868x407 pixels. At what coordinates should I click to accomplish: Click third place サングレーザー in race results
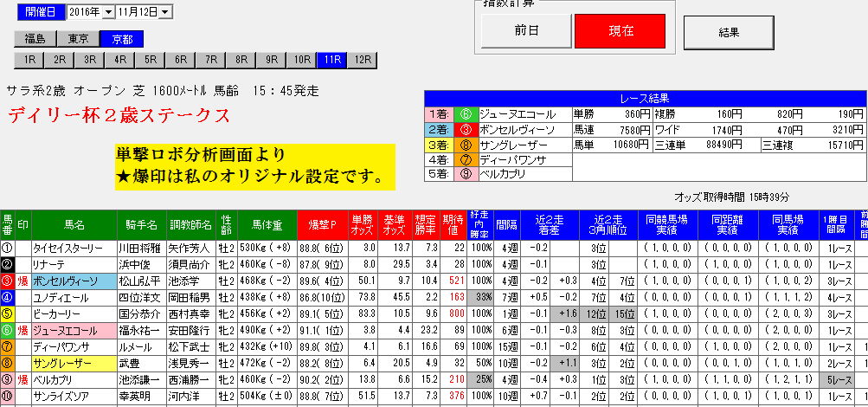click(524, 145)
